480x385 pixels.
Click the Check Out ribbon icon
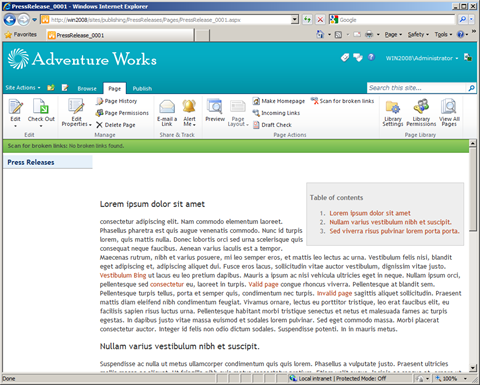click(x=41, y=107)
